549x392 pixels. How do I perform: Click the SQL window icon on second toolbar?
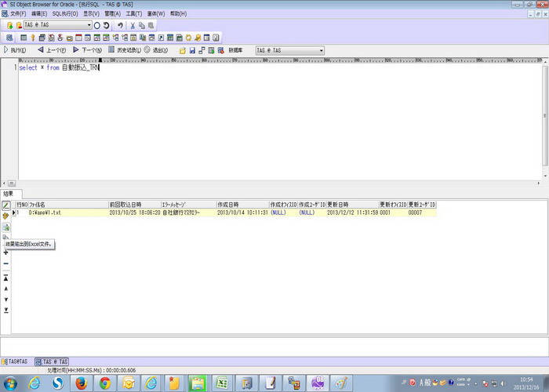(x=9, y=38)
